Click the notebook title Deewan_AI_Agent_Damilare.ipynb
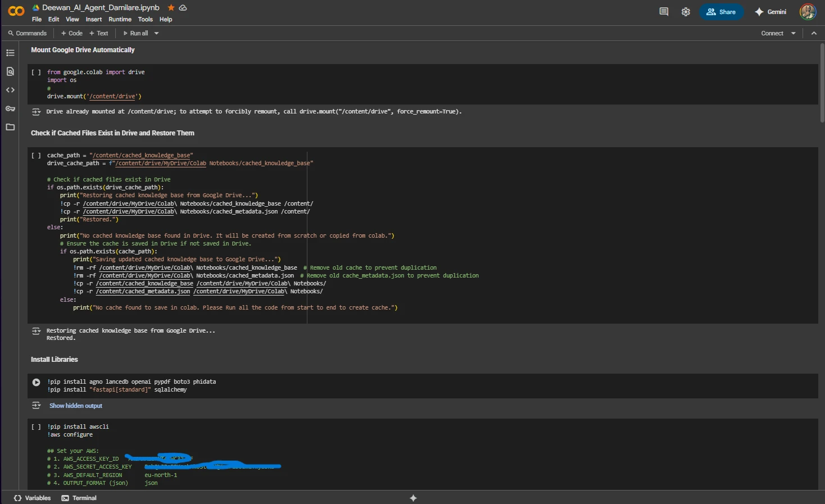825x504 pixels. point(101,8)
